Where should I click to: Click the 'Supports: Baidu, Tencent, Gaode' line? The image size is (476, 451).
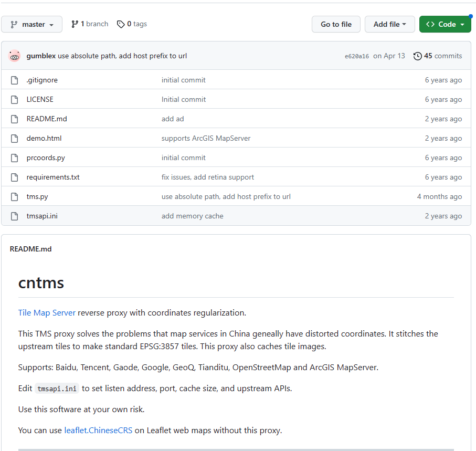click(x=198, y=368)
